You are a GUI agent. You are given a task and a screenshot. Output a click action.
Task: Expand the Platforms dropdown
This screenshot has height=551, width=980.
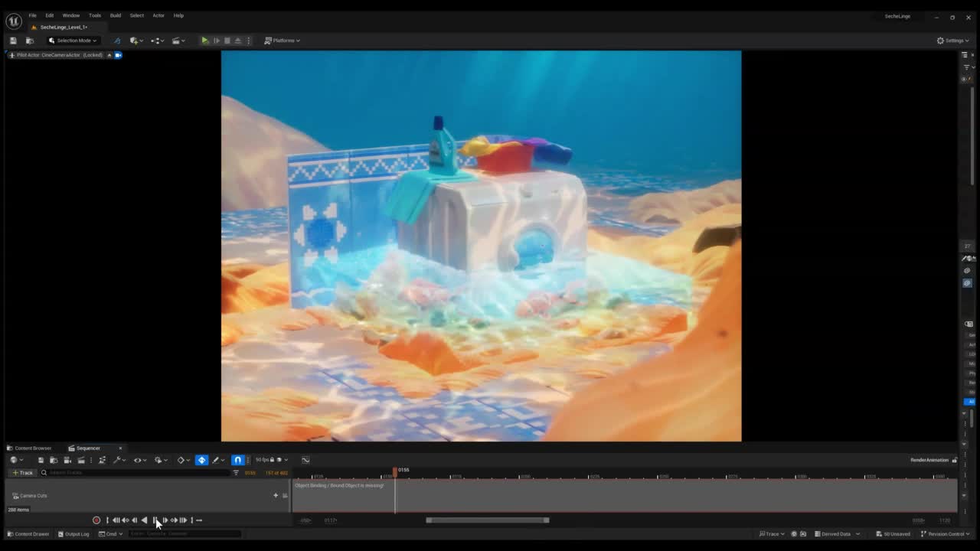coord(282,41)
